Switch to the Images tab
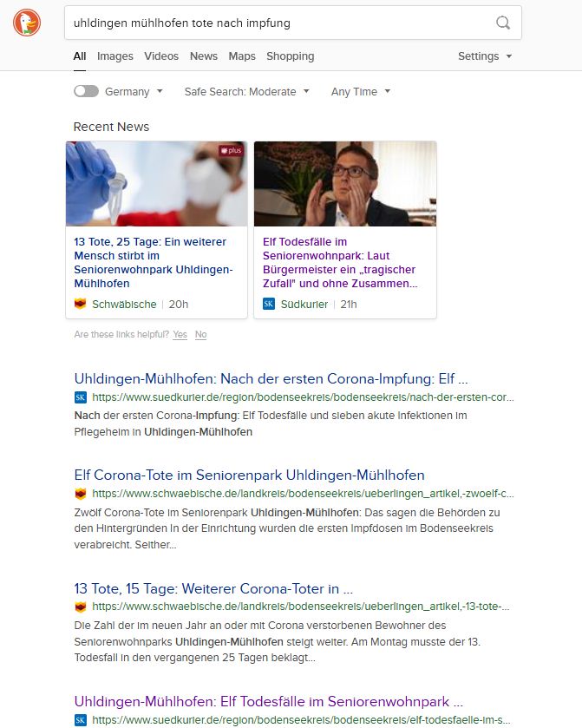 click(115, 56)
